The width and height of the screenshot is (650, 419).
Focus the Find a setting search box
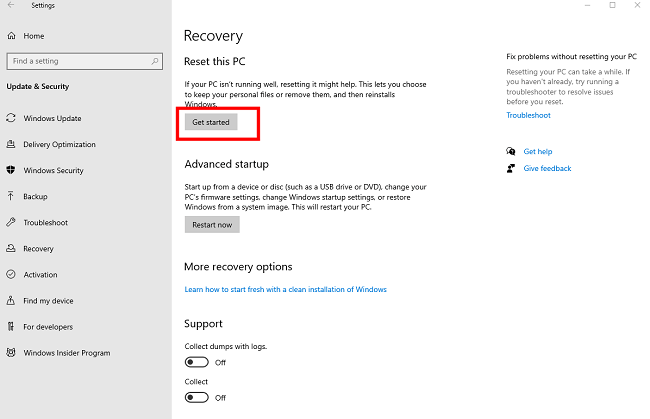(85, 61)
